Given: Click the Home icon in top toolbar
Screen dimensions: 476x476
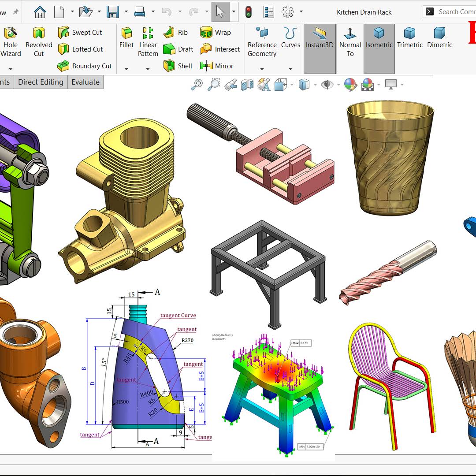Looking at the screenshot, I should coord(40,12).
